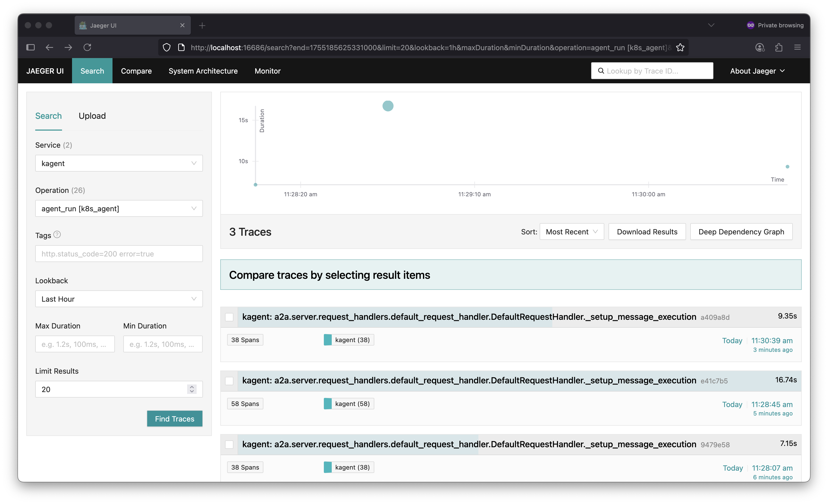Click the Find Traces button
The height and width of the screenshot is (504, 828).
[x=174, y=419]
